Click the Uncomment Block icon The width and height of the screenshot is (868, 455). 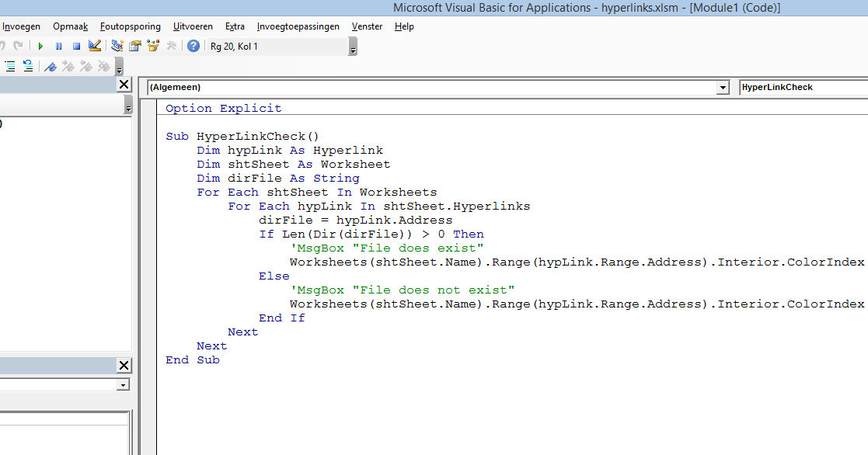click(28, 67)
